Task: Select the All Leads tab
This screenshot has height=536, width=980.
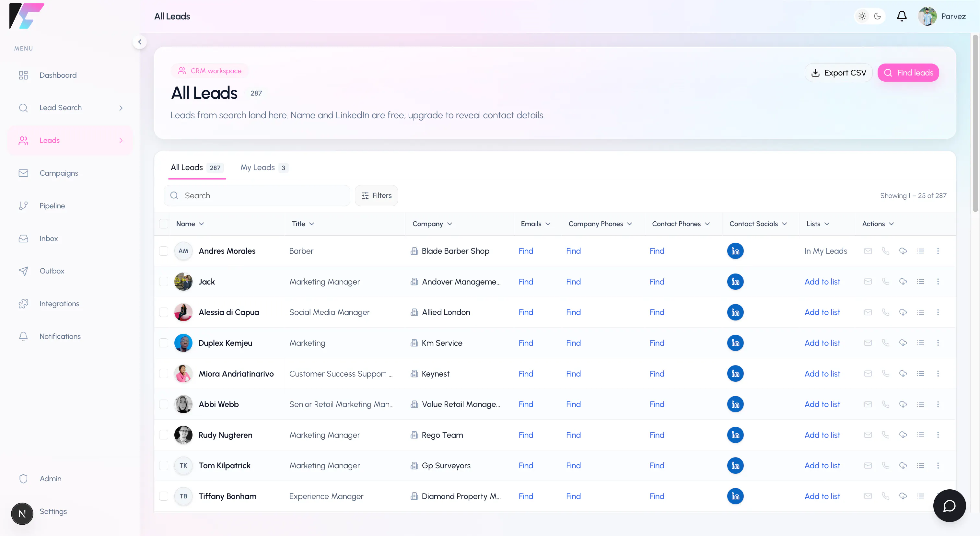Action: (x=197, y=168)
